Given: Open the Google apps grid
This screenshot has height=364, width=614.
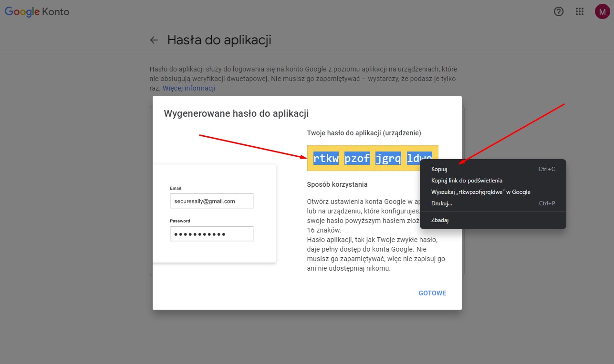Looking at the screenshot, I should 580,12.
